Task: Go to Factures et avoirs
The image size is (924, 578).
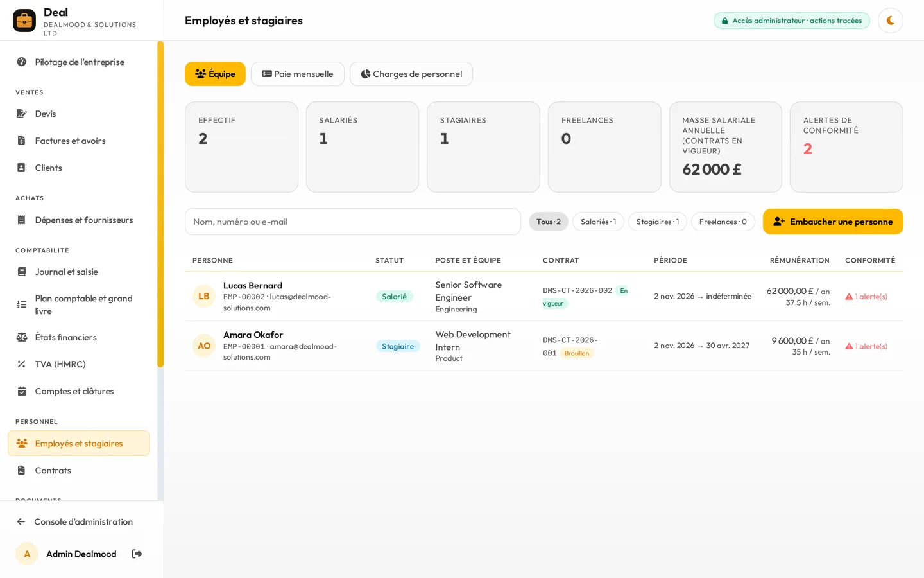Action: coord(78,141)
